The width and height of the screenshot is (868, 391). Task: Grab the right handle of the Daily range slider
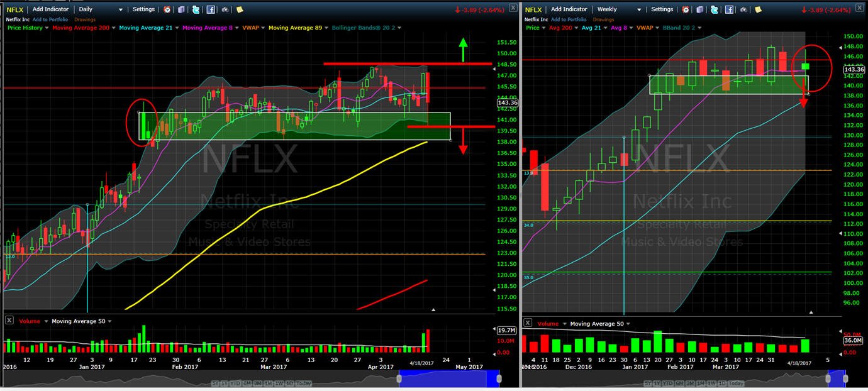coord(499,378)
